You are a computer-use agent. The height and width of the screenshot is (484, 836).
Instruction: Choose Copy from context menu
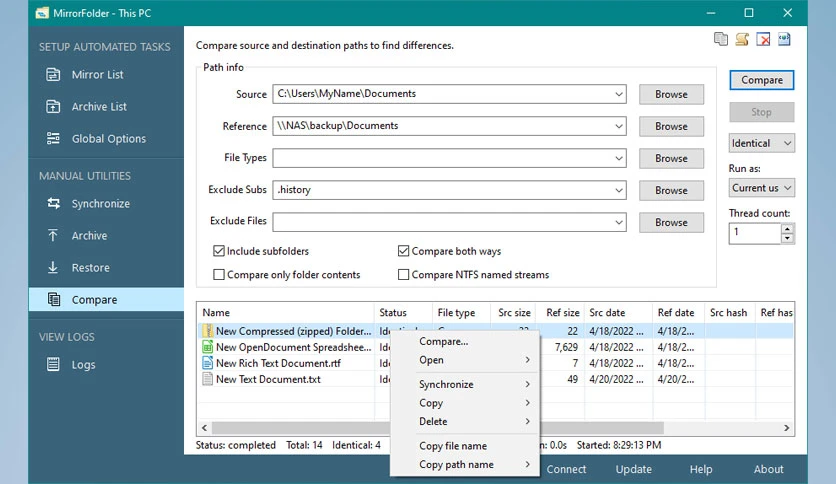pos(465,403)
